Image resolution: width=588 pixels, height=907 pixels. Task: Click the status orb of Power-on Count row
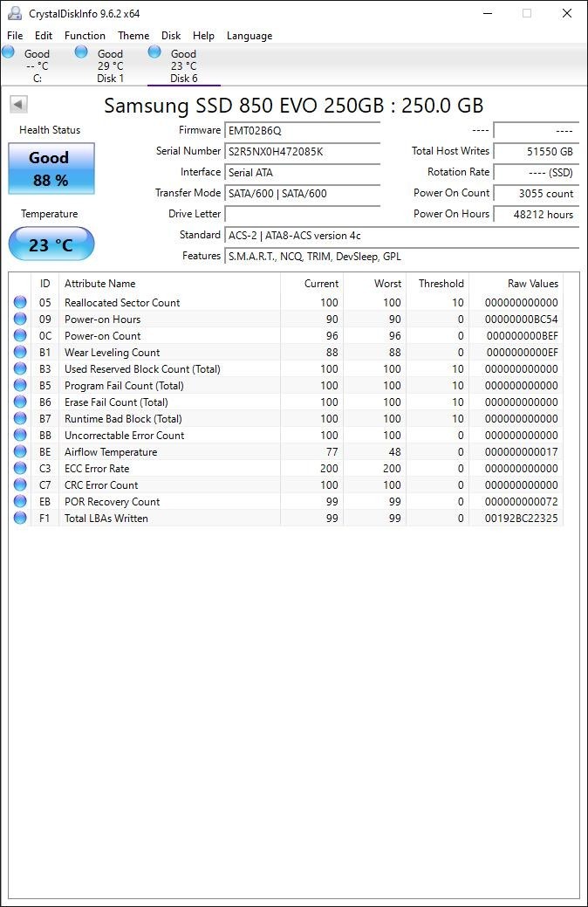tap(20, 335)
